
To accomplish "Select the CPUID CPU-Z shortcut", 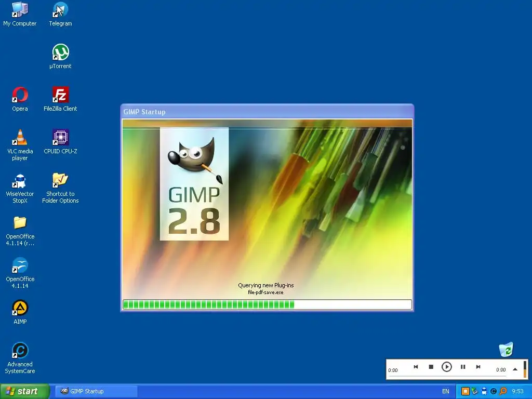I will click(60, 141).
